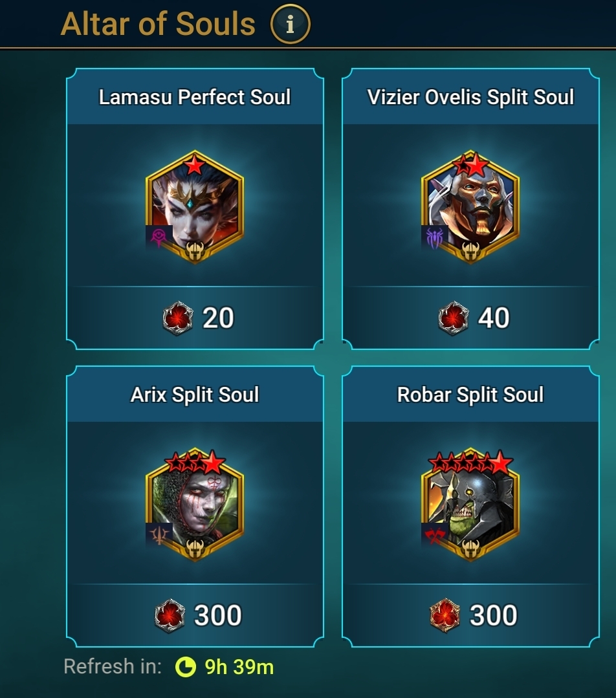This screenshot has height=698, width=616.
Task: Open the Altar of Souls info icon
Action: [x=290, y=24]
